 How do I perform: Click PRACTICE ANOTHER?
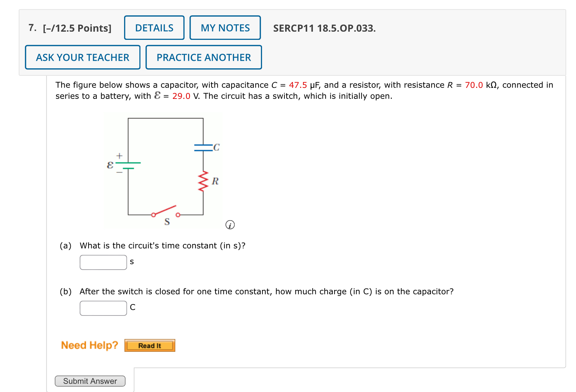click(203, 57)
